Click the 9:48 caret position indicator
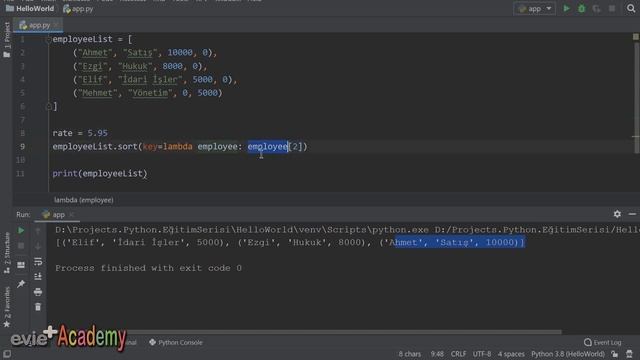 (437, 354)
